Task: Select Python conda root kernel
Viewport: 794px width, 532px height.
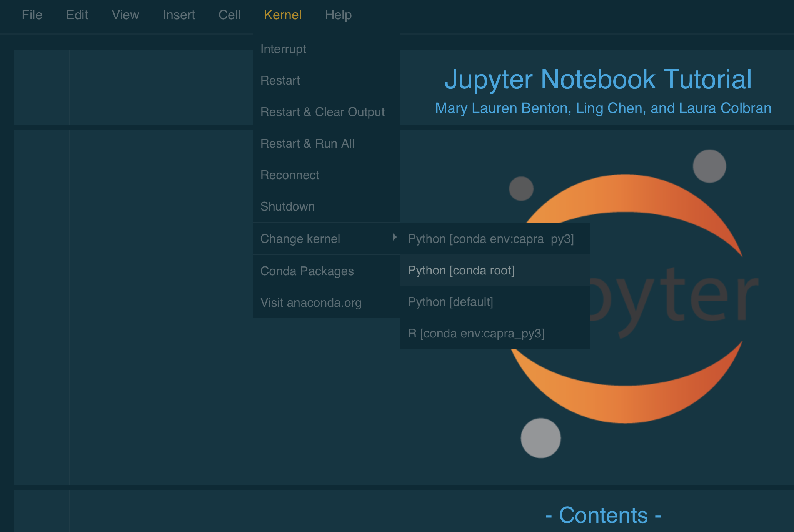Action: [x=462, y=270]
